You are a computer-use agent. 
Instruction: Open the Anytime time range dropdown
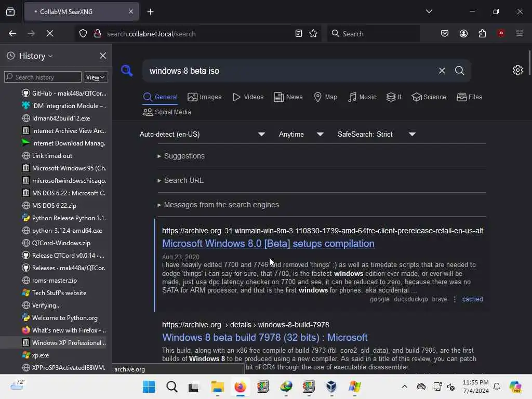tap(301, 135)
